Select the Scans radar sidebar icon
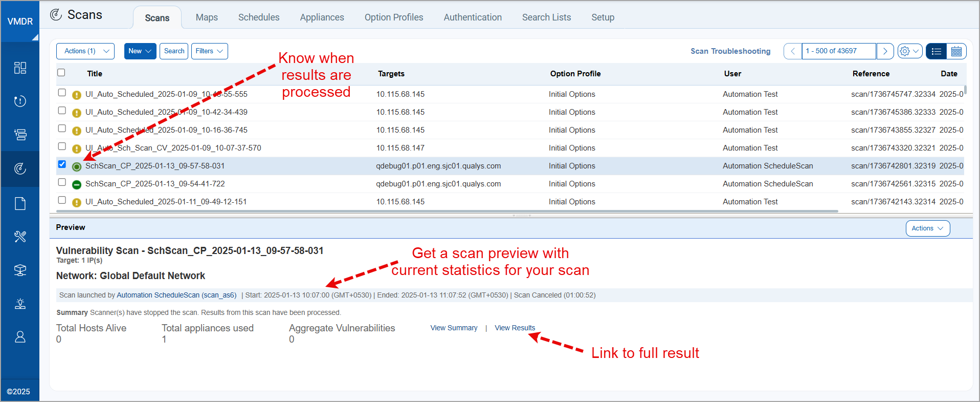 [x=20, y=168]
